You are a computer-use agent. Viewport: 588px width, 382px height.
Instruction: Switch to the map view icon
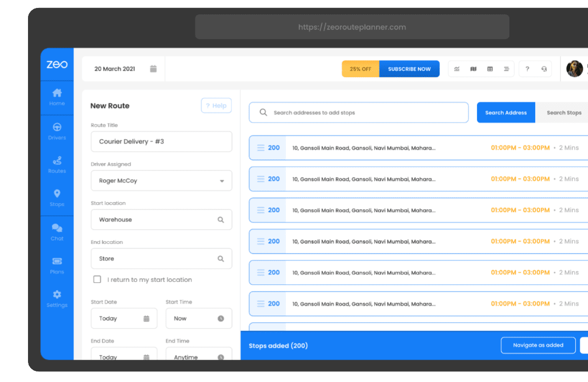tap(473, 69)
